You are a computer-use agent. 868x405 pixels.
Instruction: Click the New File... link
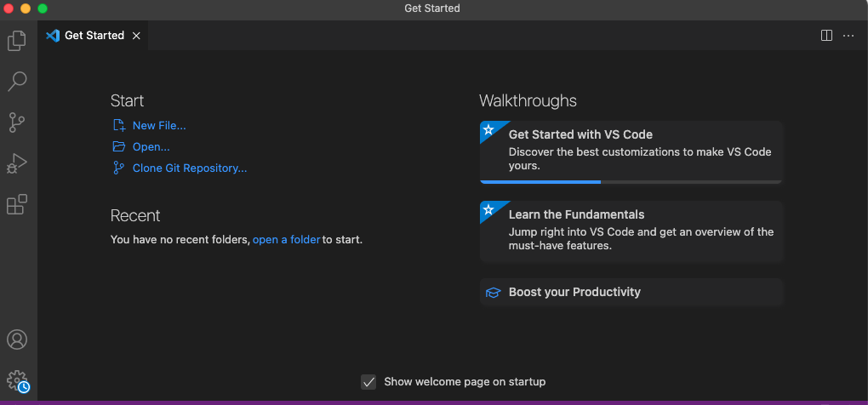pyautogui.click(x=159, y=126)
